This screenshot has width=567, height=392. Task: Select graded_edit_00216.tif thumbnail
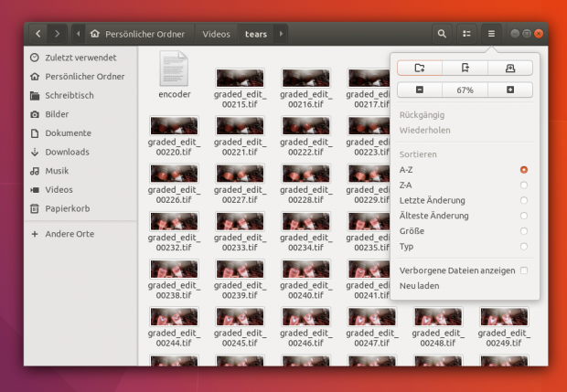point(306,78)
